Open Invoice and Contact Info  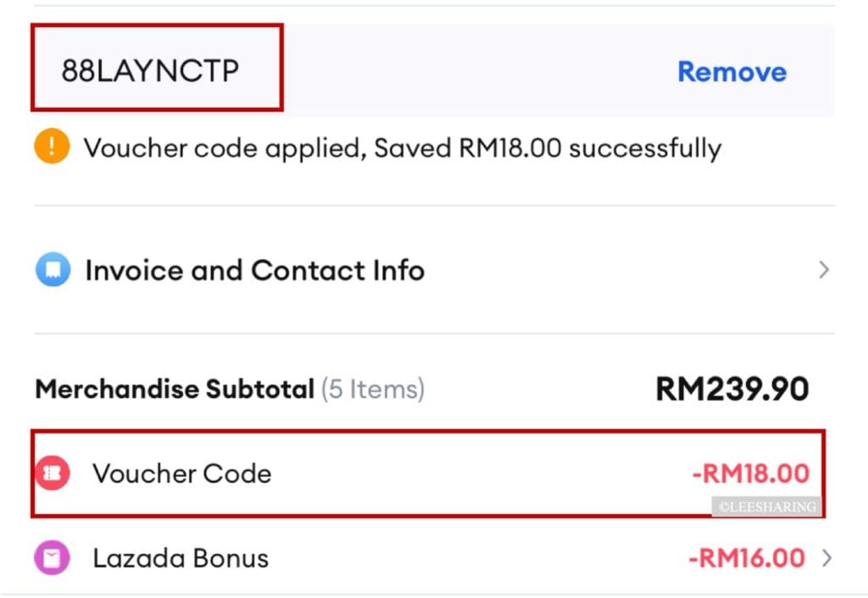[434, 270]
